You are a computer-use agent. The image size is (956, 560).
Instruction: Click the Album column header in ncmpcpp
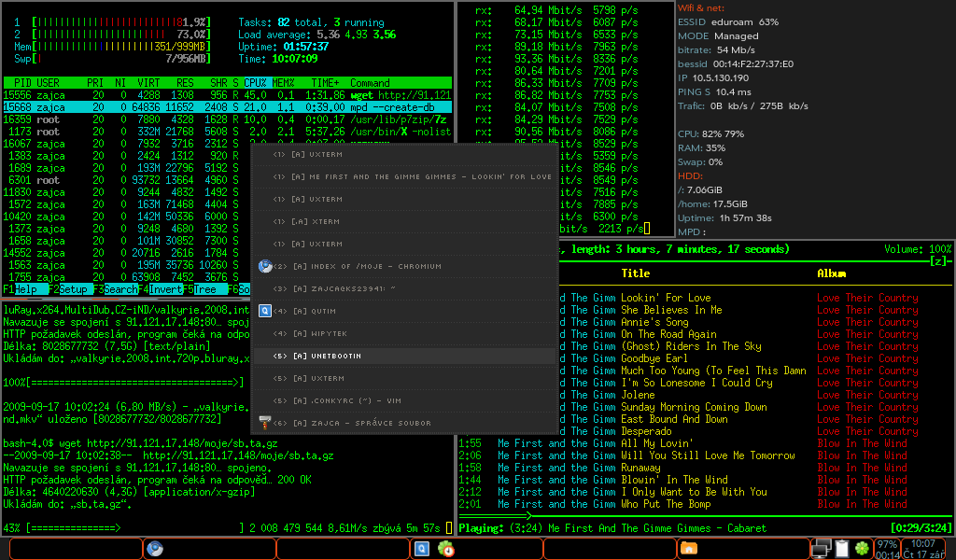[x=831, y=273]
